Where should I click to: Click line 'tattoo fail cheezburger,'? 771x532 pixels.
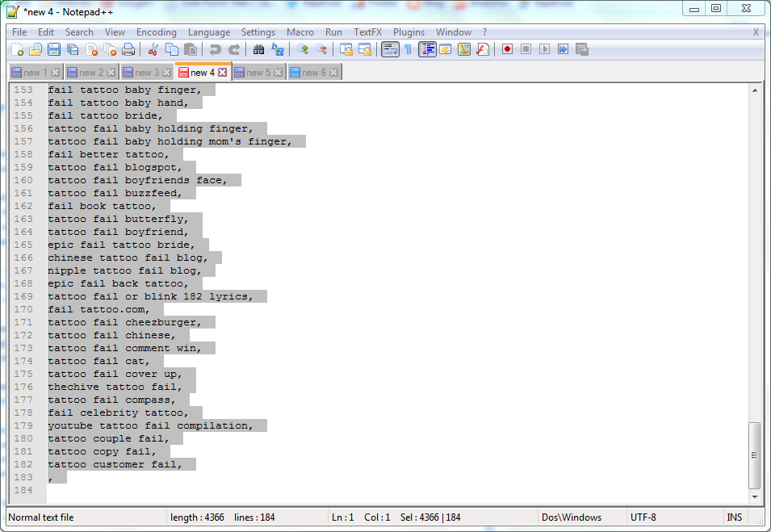(124, 323)
